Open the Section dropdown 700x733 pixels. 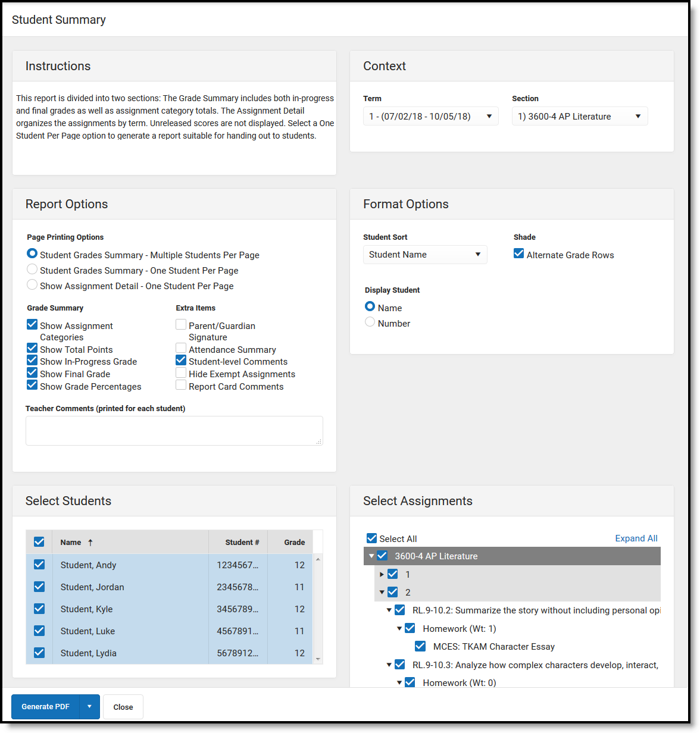[580, 116]
